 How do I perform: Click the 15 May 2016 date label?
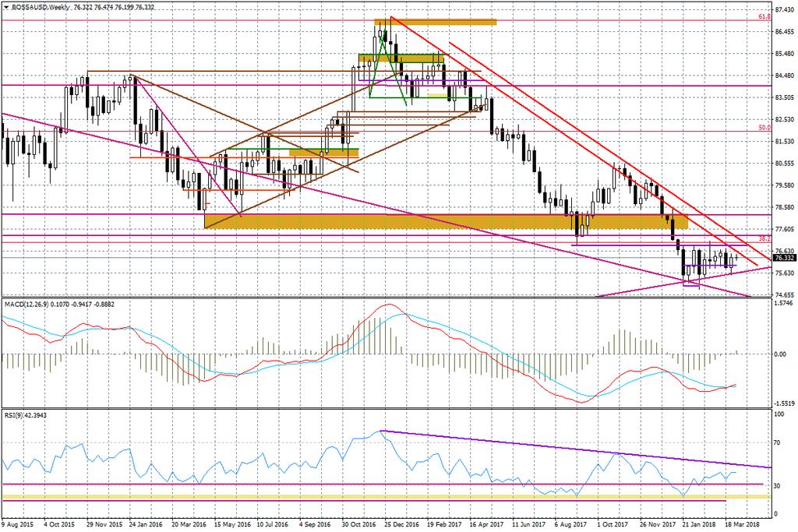click(232, 524)
